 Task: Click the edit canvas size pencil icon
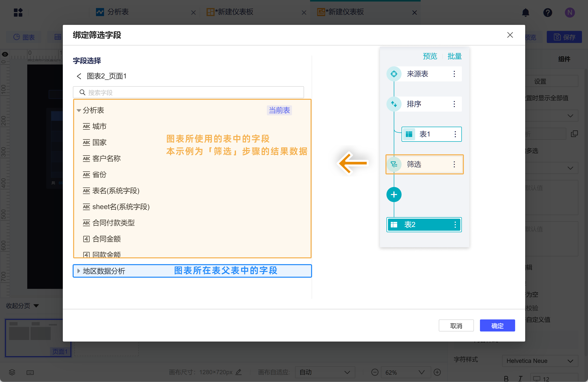point(238,372)
